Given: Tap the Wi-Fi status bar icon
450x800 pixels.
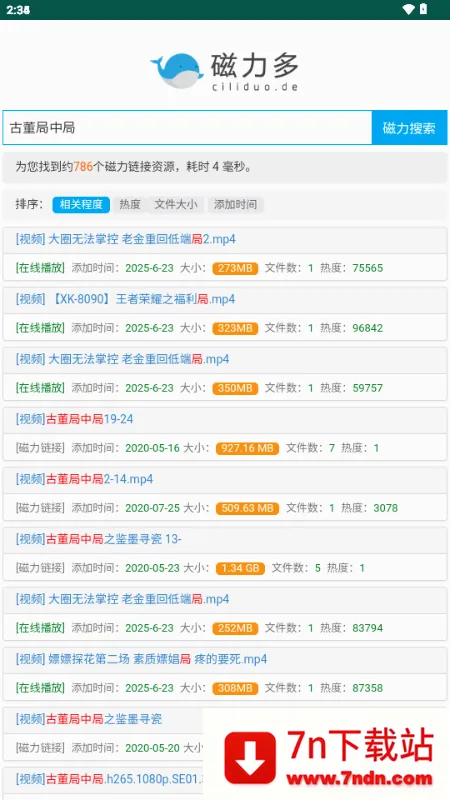Looking at the screenshot, I should click(x=408, y=9).
